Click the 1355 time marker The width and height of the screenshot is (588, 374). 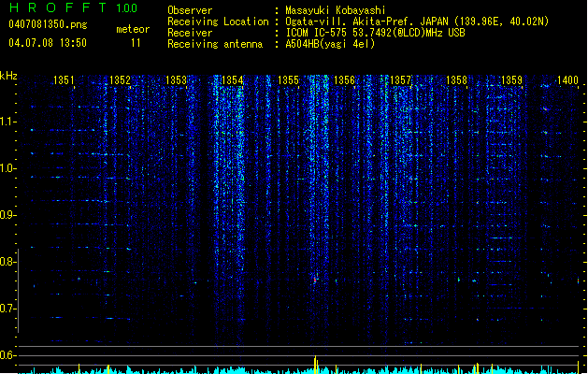tap(288, 80)
